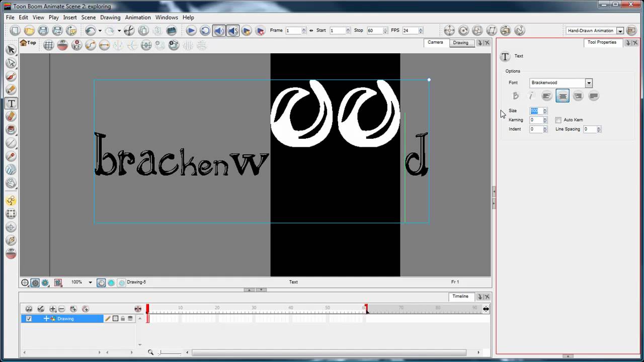The width and height of the screenshot is (644, 362).
Task: Click the Size input field
Action: click(x=536, y=111)
